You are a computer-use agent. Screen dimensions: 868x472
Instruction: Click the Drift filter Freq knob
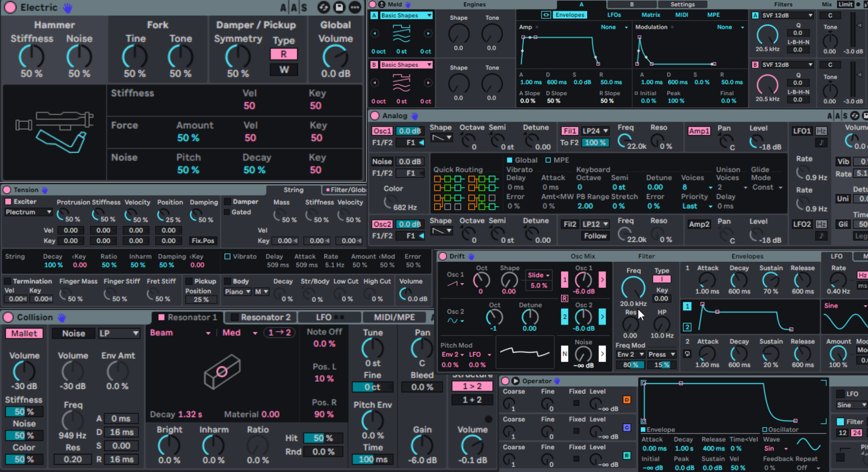[633, 288]
